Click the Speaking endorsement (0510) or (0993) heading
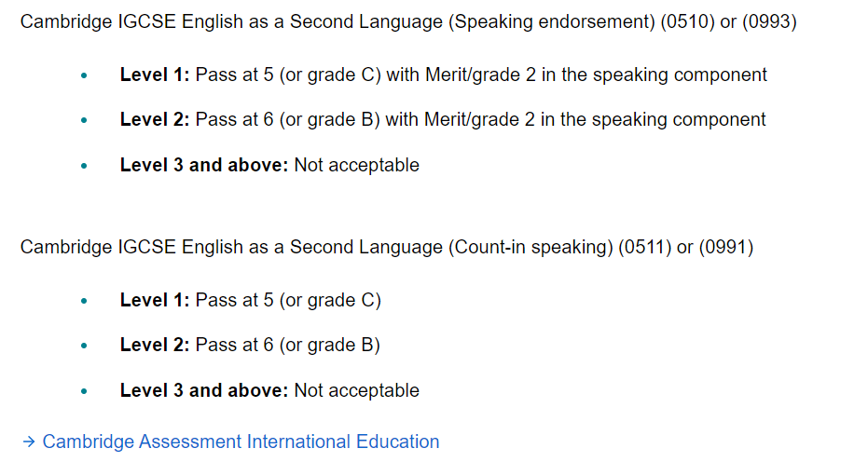Viewport: 868px width, 462px height. tap(408, 21)
